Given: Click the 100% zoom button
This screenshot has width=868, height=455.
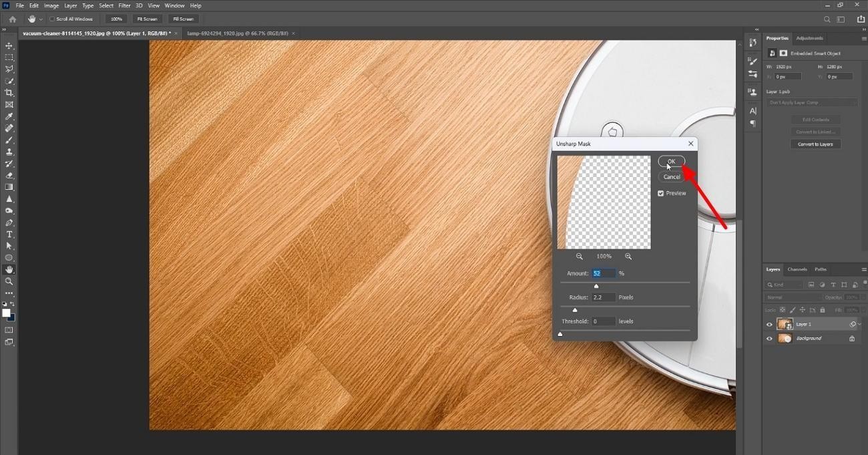Looking at the screenshot, I should click(116, 19).
